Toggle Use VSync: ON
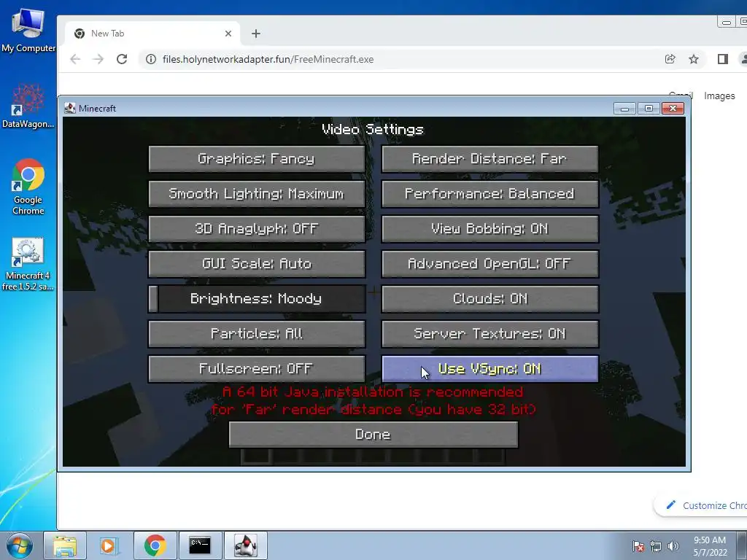The width and height of the screenshot is (747, 560). 489,369
